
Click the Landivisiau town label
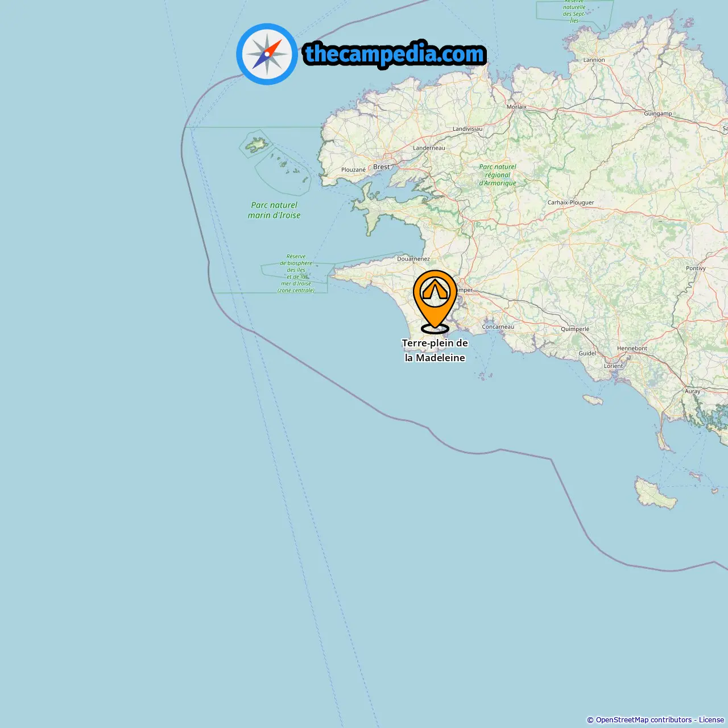tap(468, 129)
